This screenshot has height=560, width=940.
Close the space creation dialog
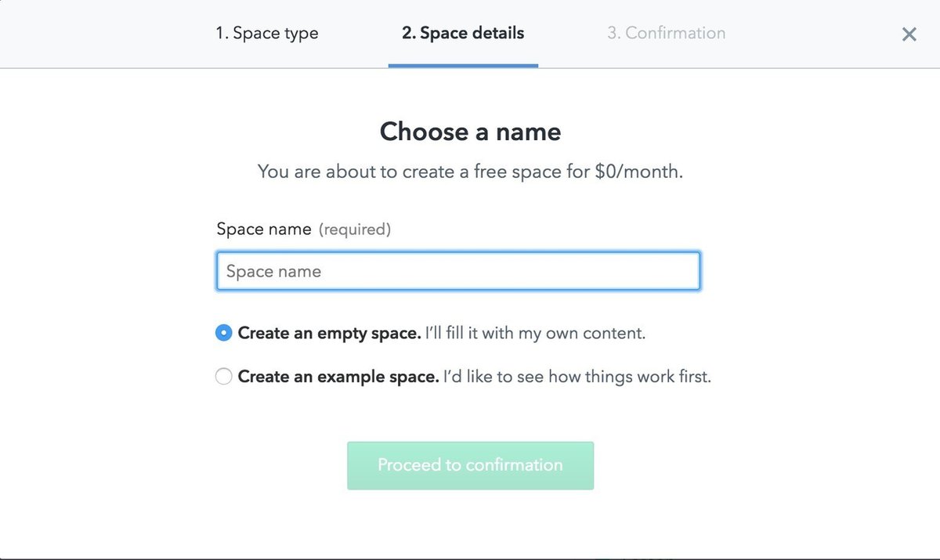[909, 34]
